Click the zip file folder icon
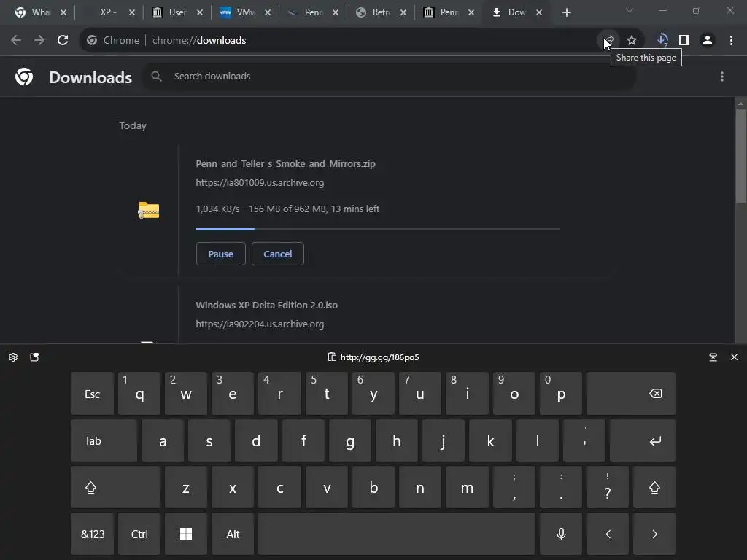This screenshot has height=560, width=747. tap(149, 210)
